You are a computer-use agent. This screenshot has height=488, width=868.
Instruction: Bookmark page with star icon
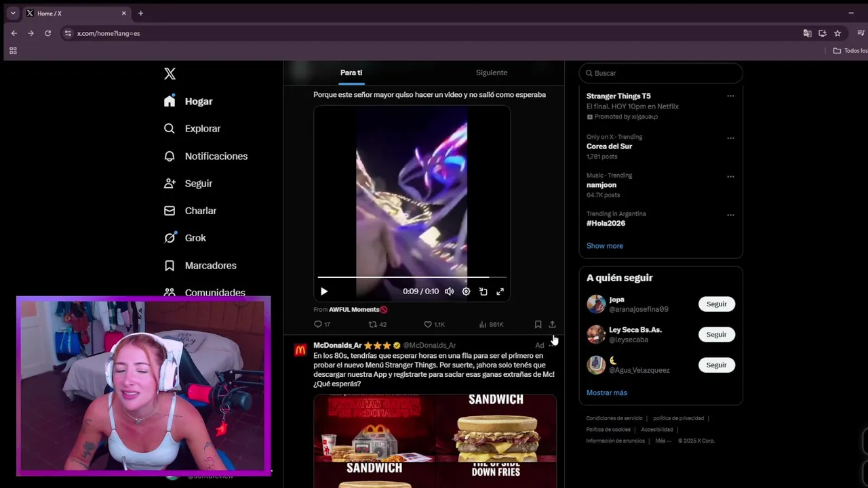[x=837, y=33]
